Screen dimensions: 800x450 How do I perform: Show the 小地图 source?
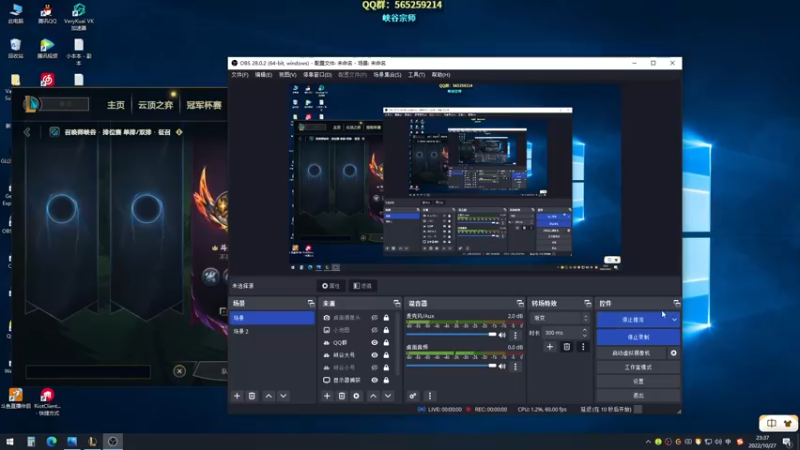(x=374, y=330)
